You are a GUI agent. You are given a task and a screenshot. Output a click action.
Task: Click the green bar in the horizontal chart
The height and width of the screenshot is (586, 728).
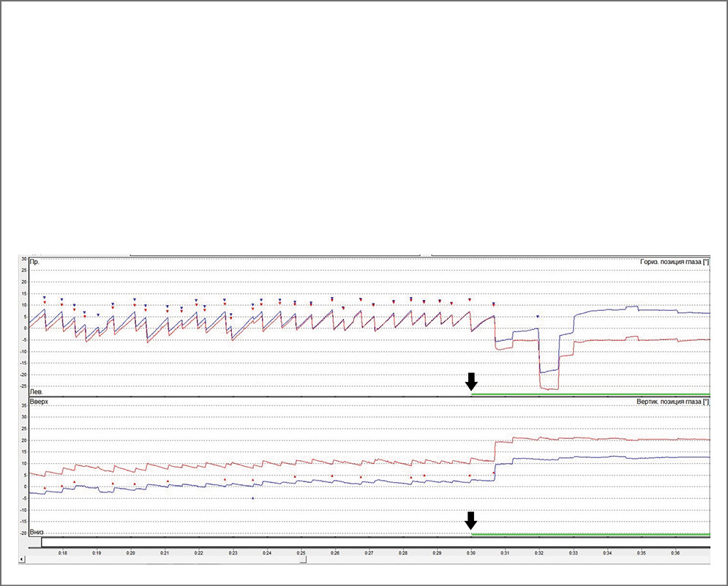click(x=590, y=394)
